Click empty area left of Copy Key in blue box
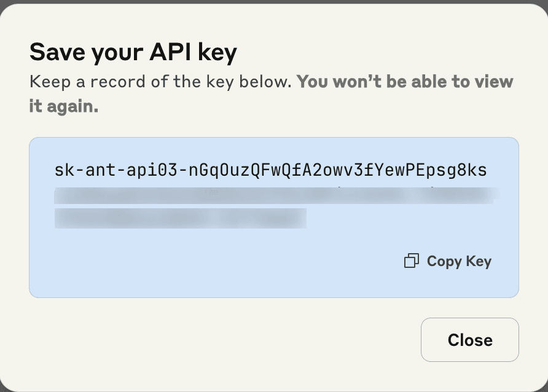The height and width of the screenshot is (392, 548). [x=215, y=262]
